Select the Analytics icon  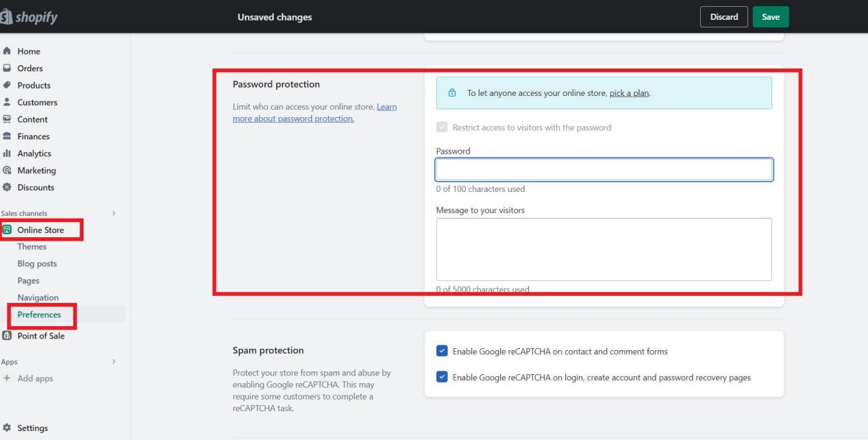point(8,153)
